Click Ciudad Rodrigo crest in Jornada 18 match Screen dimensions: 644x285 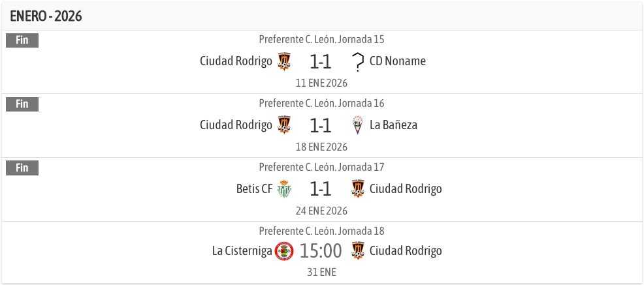click(357, 251)
